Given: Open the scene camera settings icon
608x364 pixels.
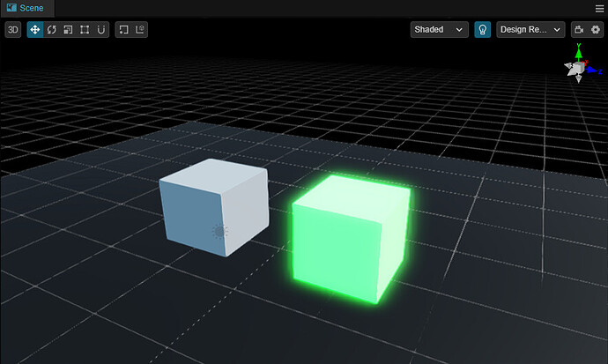Looking at the screenshot, I should (579, 29).
